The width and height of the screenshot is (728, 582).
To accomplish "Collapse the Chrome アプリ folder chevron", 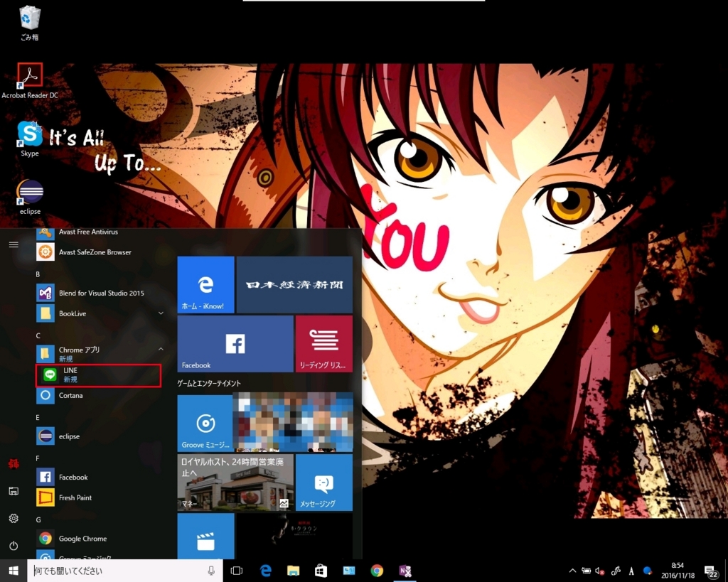I will tap(161, 349).
